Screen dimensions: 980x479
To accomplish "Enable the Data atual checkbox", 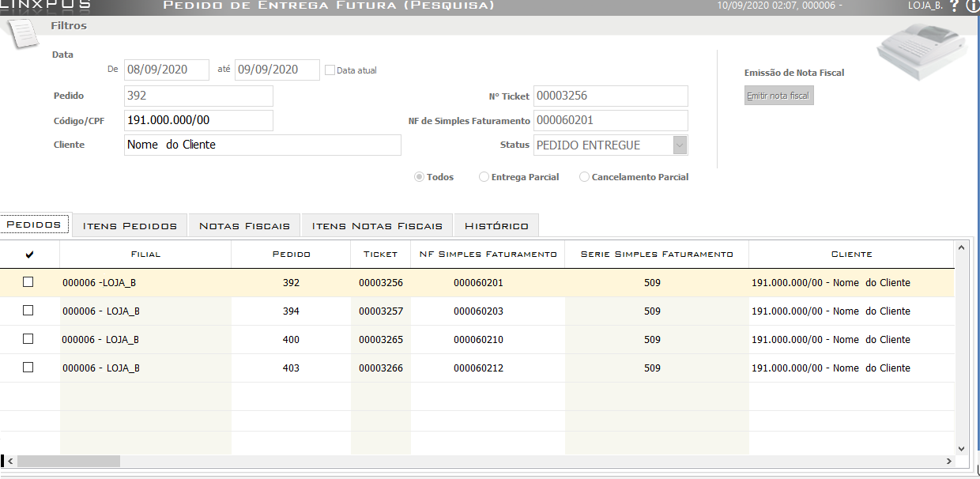I will [x=330, y=70].
